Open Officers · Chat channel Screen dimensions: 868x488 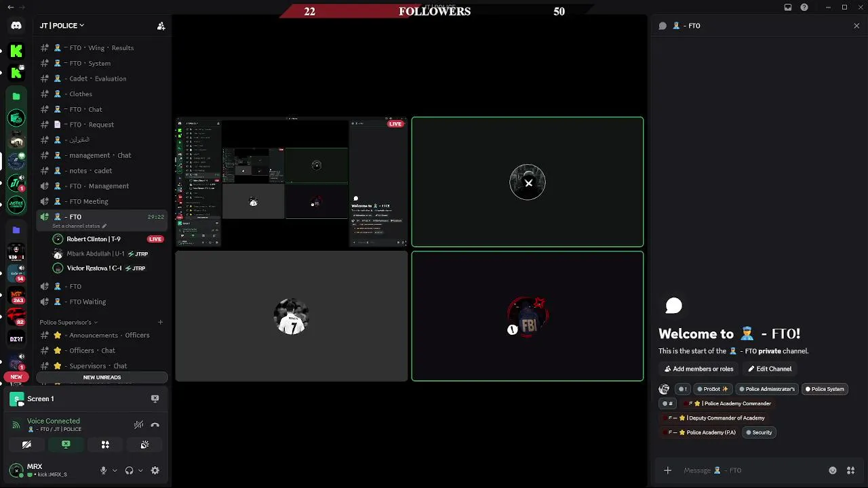click(102, 350)
